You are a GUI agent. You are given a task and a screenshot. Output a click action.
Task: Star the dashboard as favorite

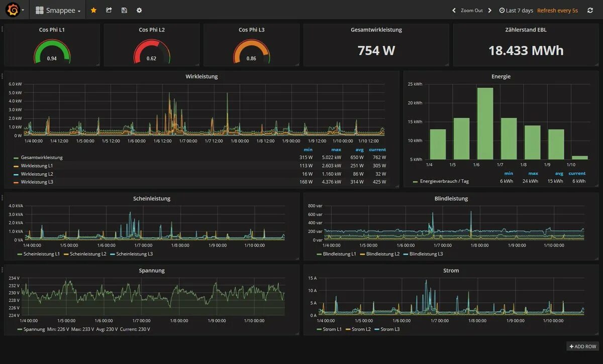click(93, 10)
